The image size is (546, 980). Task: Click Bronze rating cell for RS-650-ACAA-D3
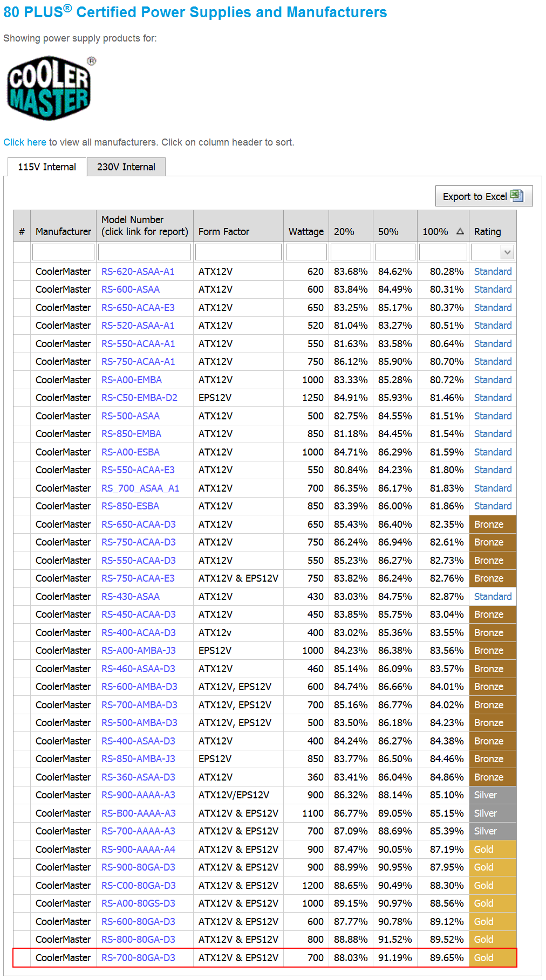click(x=492, y=524)
